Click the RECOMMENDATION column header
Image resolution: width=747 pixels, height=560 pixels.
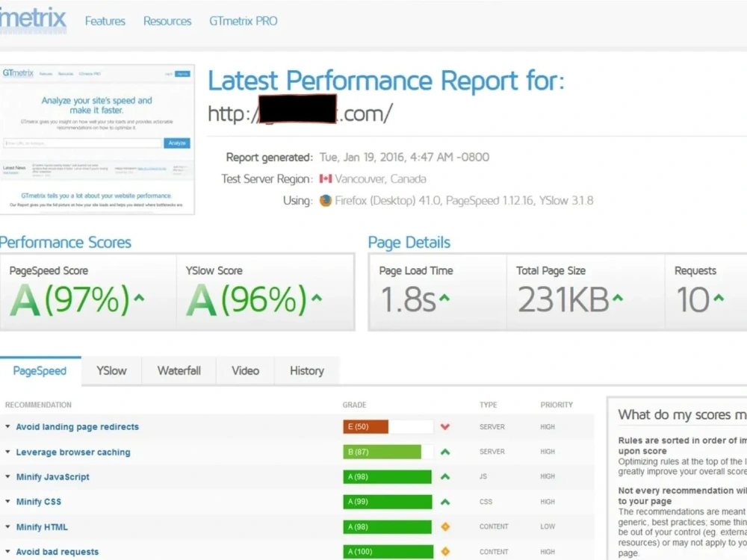coord(38,405)
